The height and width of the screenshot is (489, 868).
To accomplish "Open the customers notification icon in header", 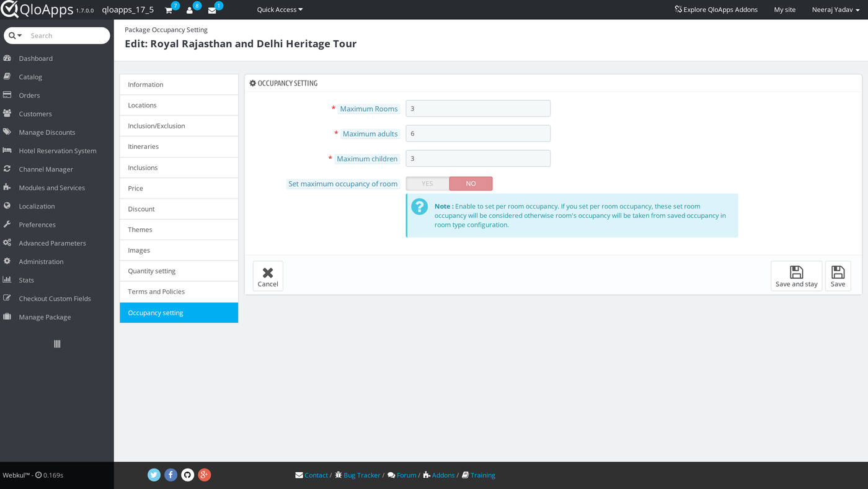I will click(190, 11).
